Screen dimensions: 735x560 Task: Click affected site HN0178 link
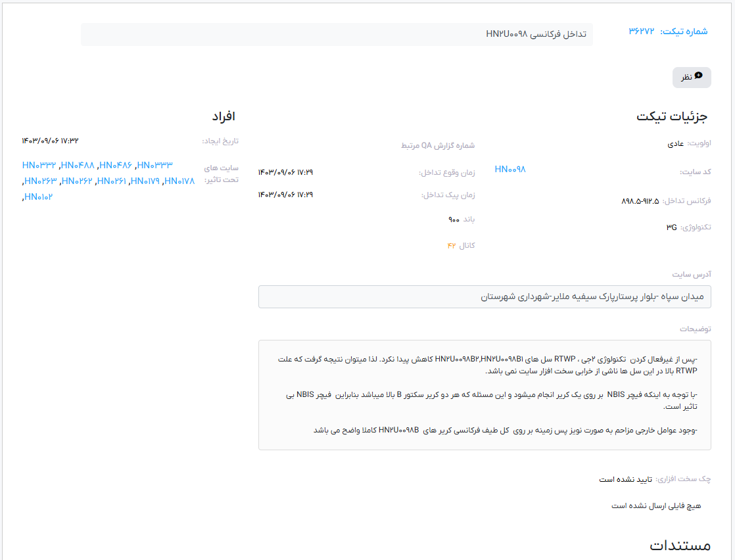point(180,181)
